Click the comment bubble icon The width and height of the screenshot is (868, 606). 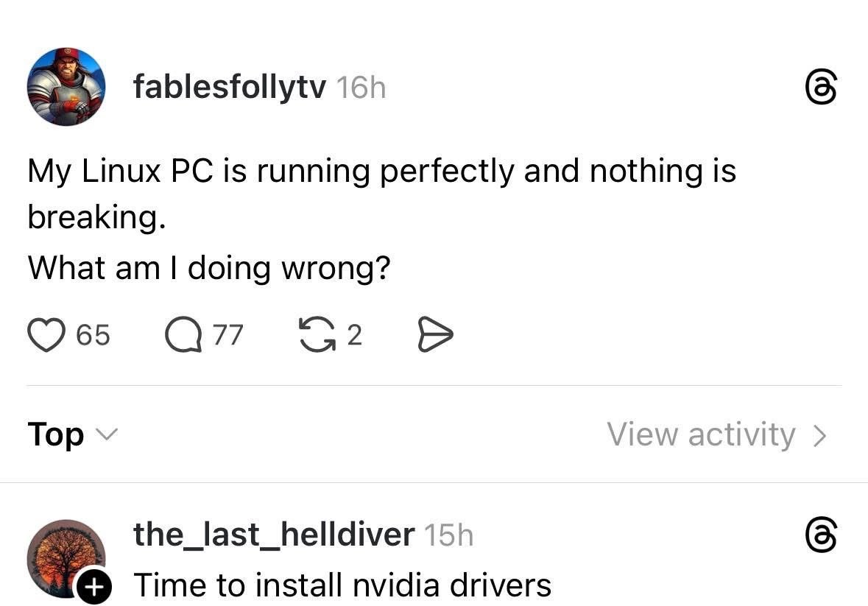coord(181,336)
